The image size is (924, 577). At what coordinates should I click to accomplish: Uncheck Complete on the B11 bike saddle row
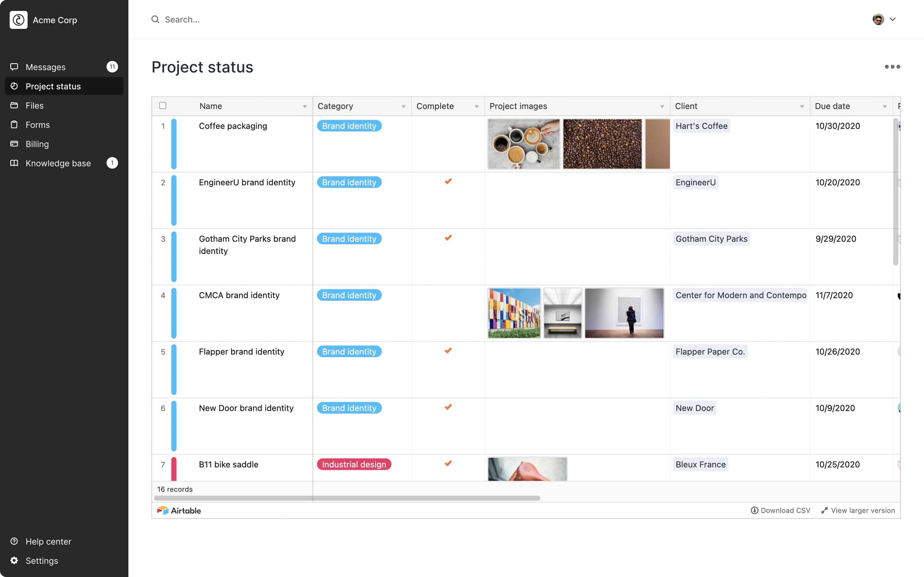tap(448, 464)
